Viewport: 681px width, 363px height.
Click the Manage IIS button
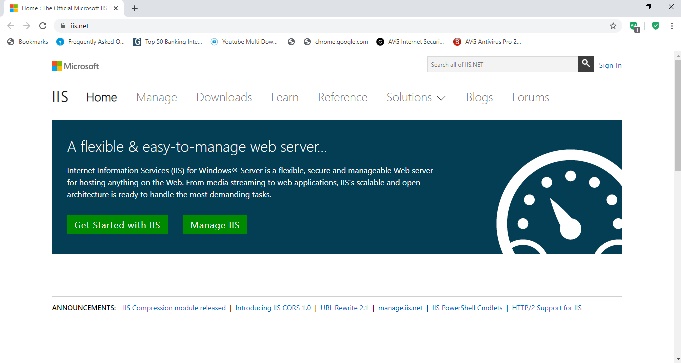[215, 224]
